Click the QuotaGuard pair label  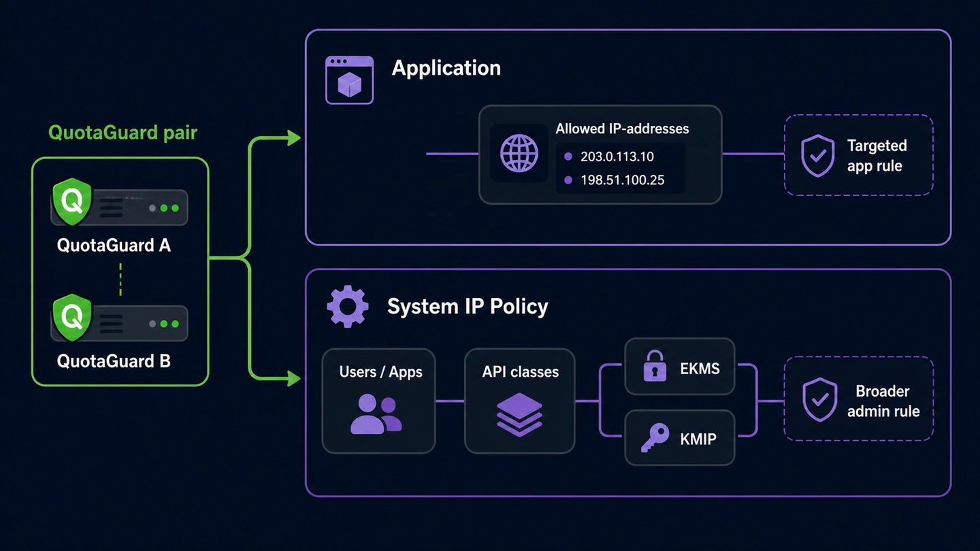[x=122, y=132]
